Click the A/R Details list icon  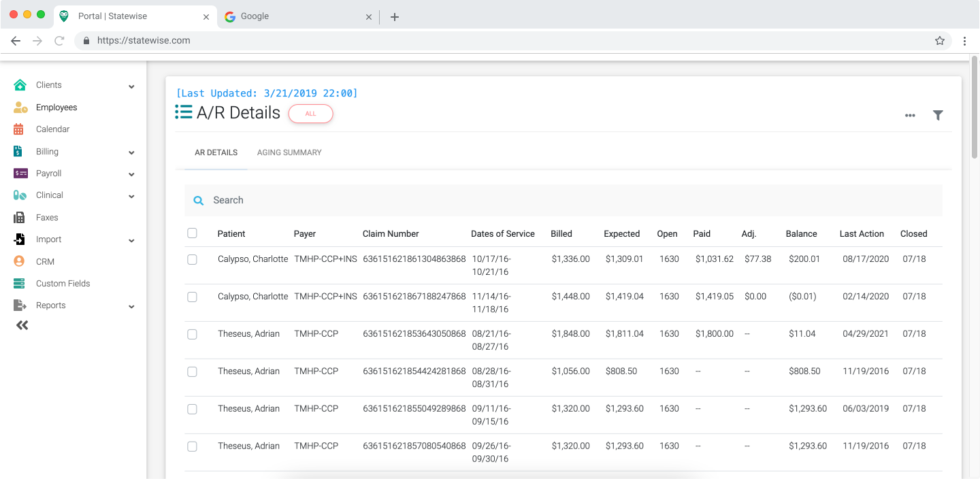point(184,112)
